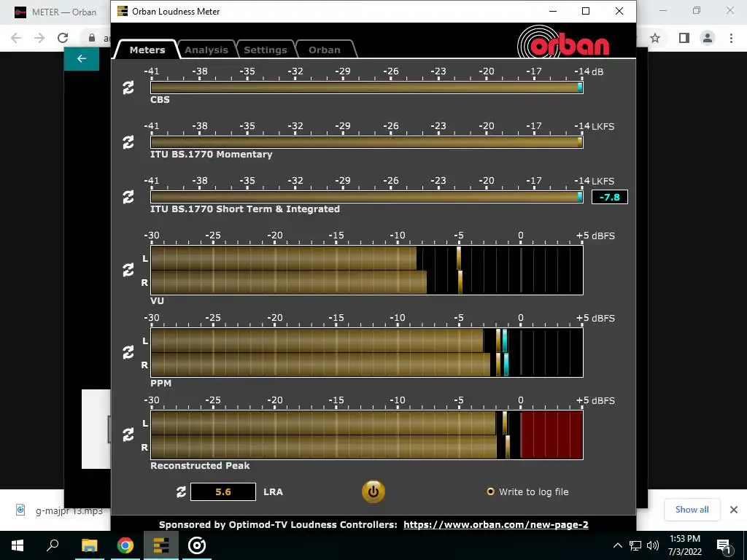Open the orban.com/new-page-2 sponsor link
Image resolution: width=747 pixels, height=560 pixels.
click(x=496, y=525)
